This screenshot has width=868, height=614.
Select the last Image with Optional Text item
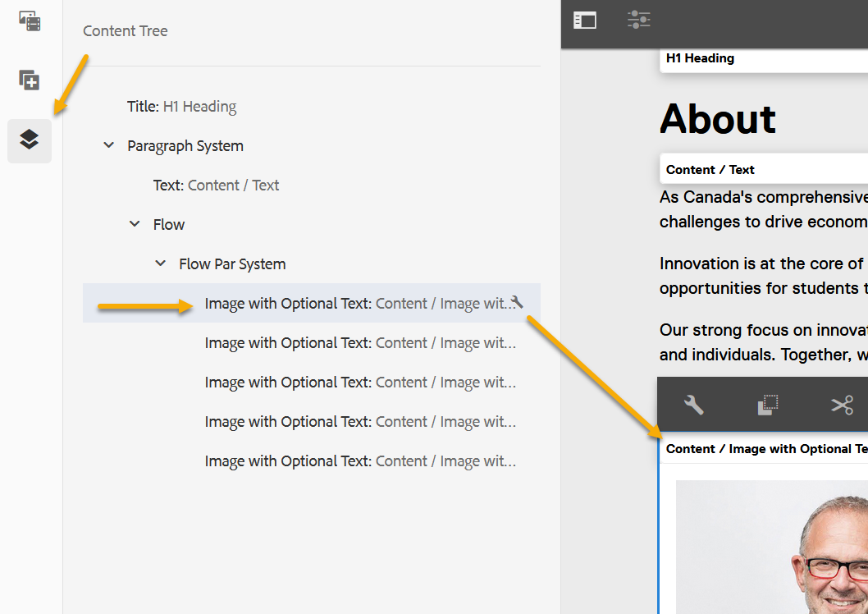359,461
